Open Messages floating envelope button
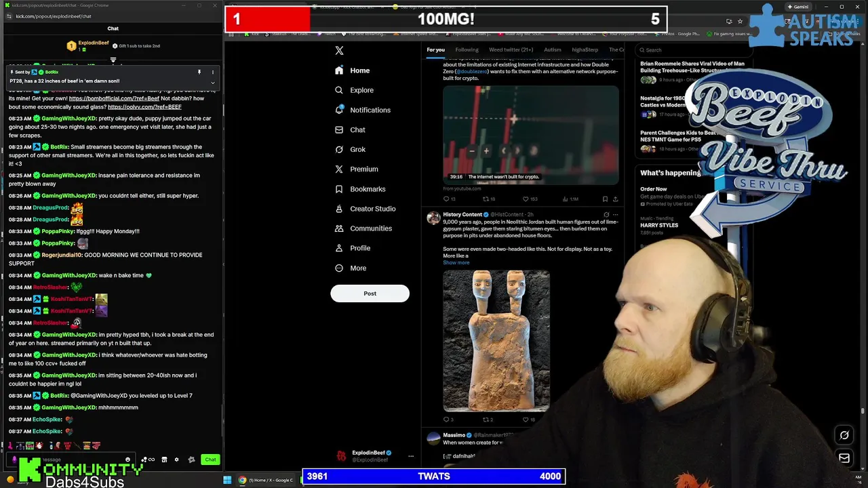Screen dimensions: 868x488 pyautogui.click(x=844, y=458)
